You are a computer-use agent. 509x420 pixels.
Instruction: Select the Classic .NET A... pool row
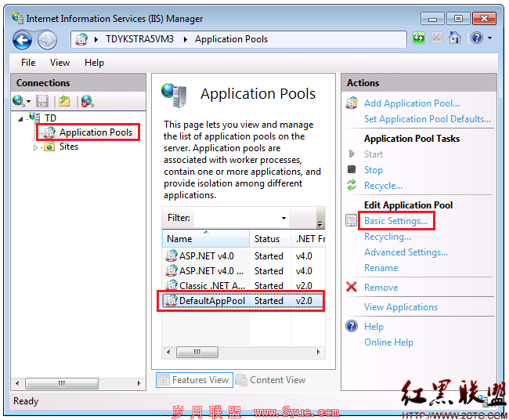pyautogui.click(x=244, y=285)
